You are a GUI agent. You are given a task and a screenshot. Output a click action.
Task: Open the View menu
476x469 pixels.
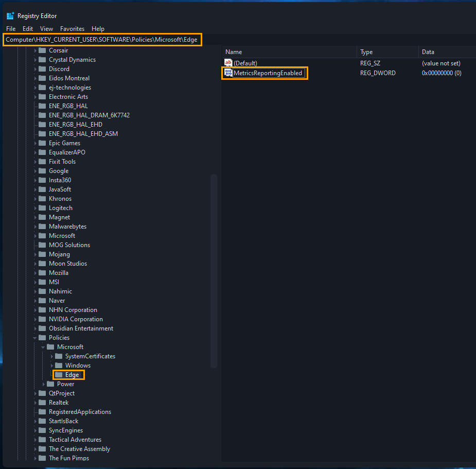pyautogui.click(x=46, y=29)
